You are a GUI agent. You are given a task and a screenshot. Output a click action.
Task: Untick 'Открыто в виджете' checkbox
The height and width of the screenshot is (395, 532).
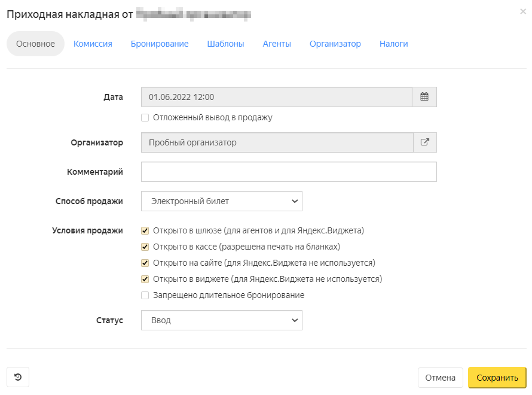(145, 279)
